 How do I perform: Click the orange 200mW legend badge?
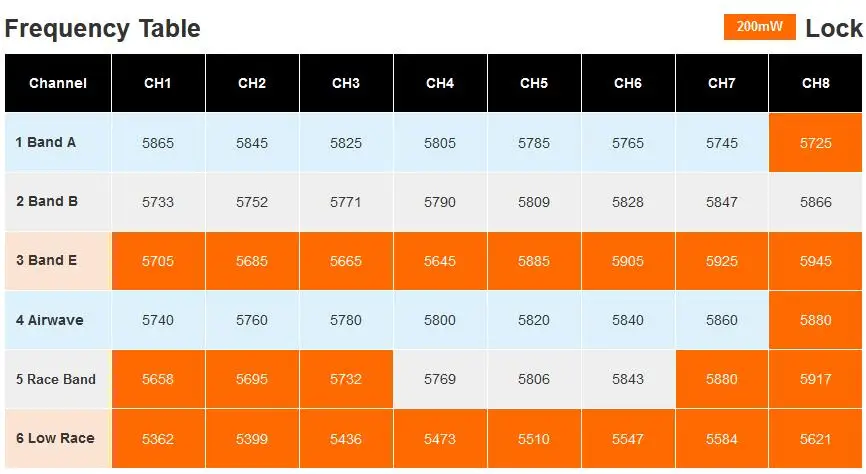click(759, 27)
